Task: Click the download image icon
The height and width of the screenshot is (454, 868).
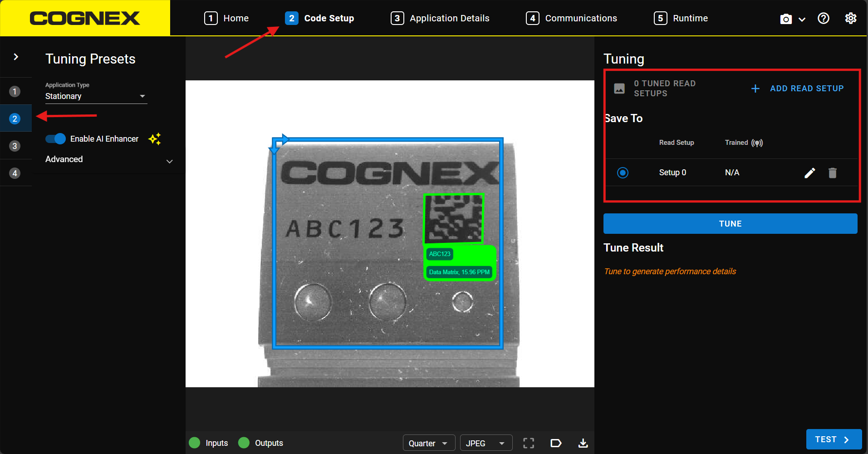Action: [583, 443]
